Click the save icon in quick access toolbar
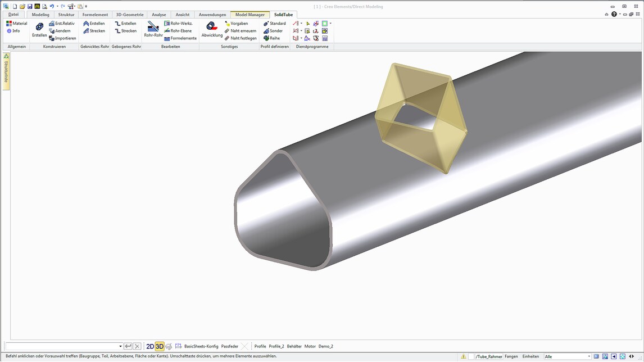Screen dimensions: 644x362 (30, 7)
